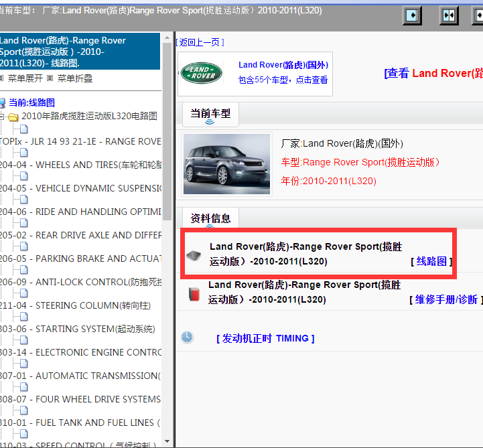Click the split-both-panels layout icon in header

click(x=449, y=15)
